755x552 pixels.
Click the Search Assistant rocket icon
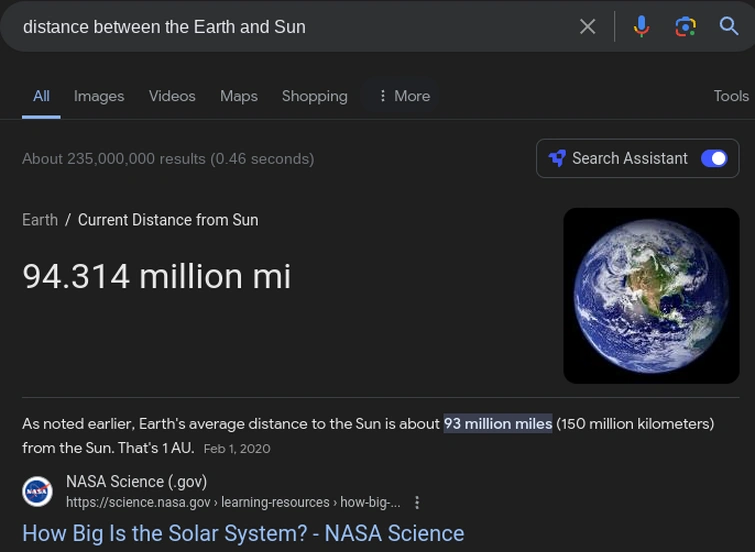click(x=557, y=158)
